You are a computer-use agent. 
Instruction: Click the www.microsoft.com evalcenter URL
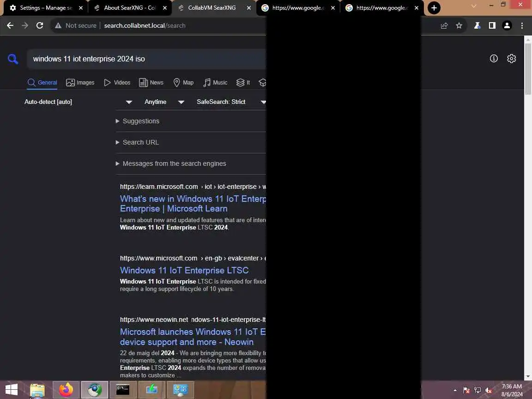click(x=193, y=258)
